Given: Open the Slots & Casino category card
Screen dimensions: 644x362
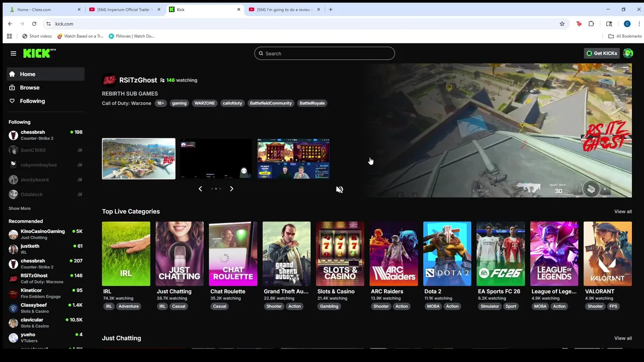Looking at the screenshot, I should click(x=340, y=254).
